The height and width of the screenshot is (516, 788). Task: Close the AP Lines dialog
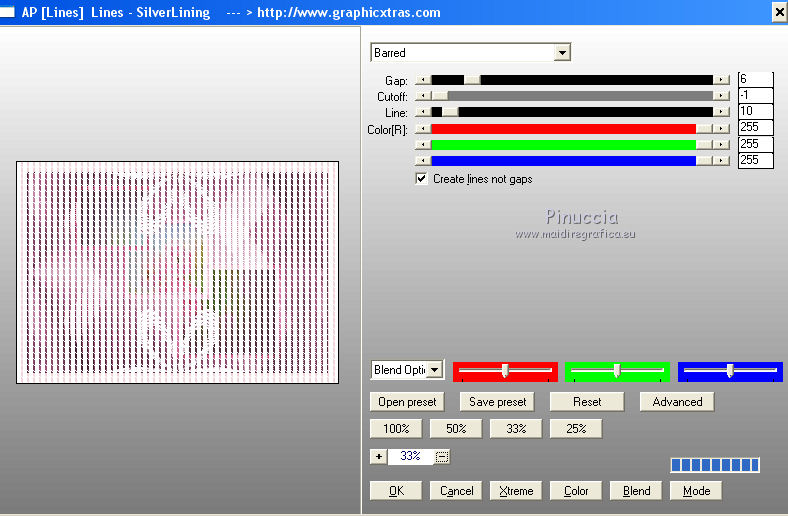[779, 12]
